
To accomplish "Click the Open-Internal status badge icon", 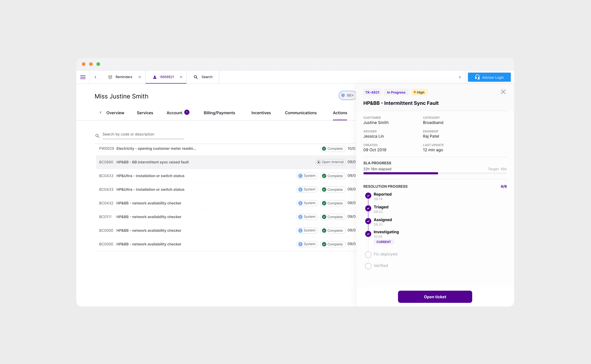I will pos(319,162).
